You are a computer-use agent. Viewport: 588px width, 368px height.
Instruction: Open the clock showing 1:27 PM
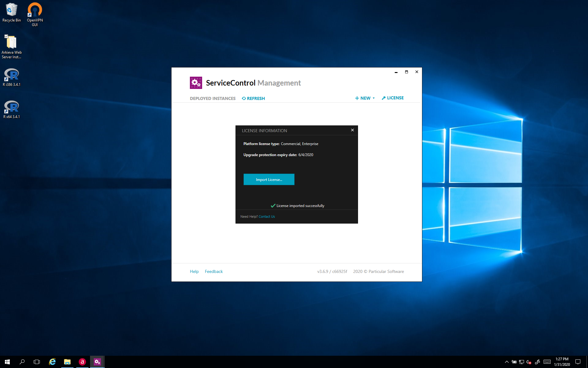(x=562, y=362)
